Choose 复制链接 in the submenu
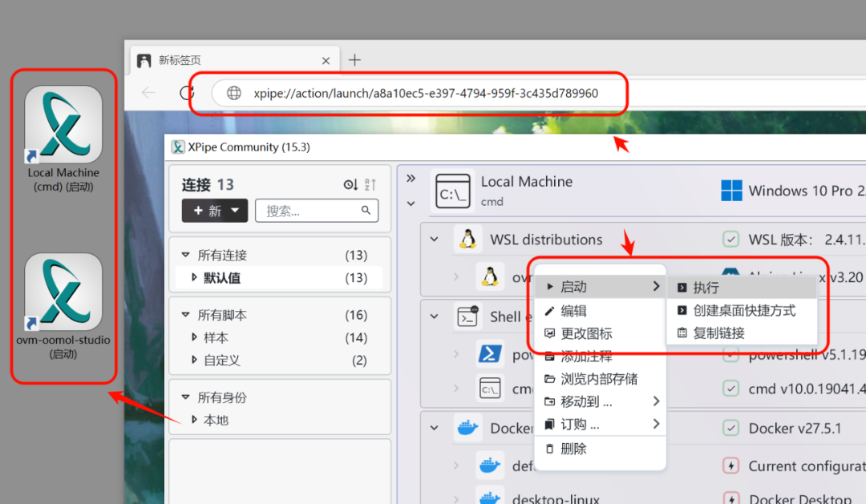 (x=742, y=333)
